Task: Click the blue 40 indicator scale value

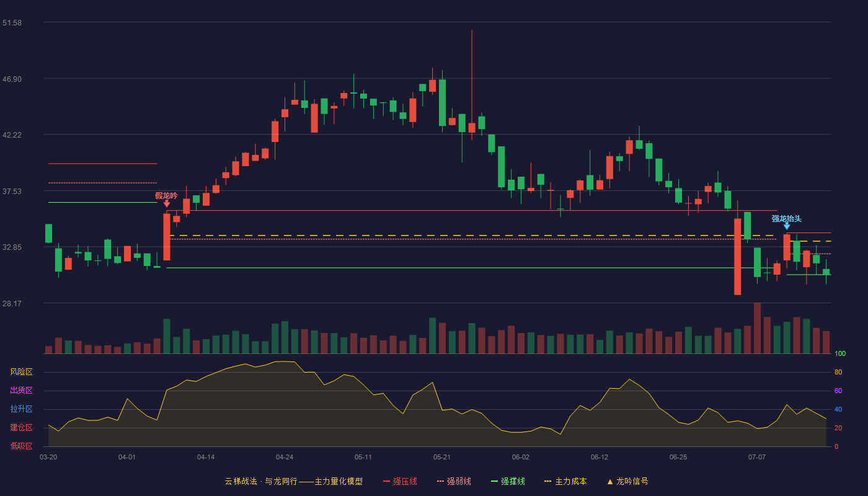Action: (838, 409)
